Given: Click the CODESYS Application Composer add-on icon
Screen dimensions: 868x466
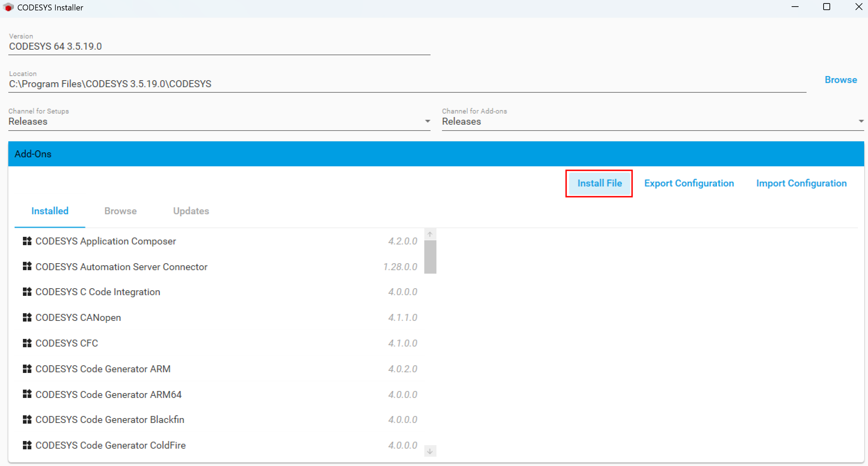Looking at the screenshot, I should point(27,241).
